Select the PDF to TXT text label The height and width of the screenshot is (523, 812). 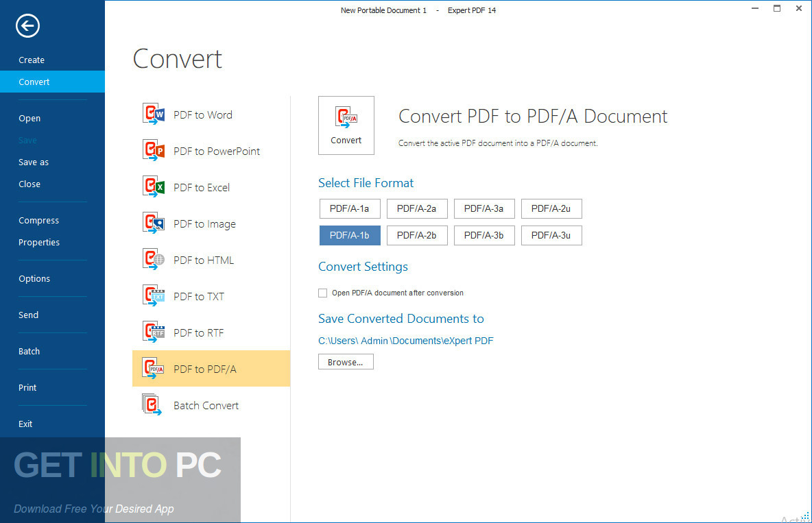coord(199,297)
